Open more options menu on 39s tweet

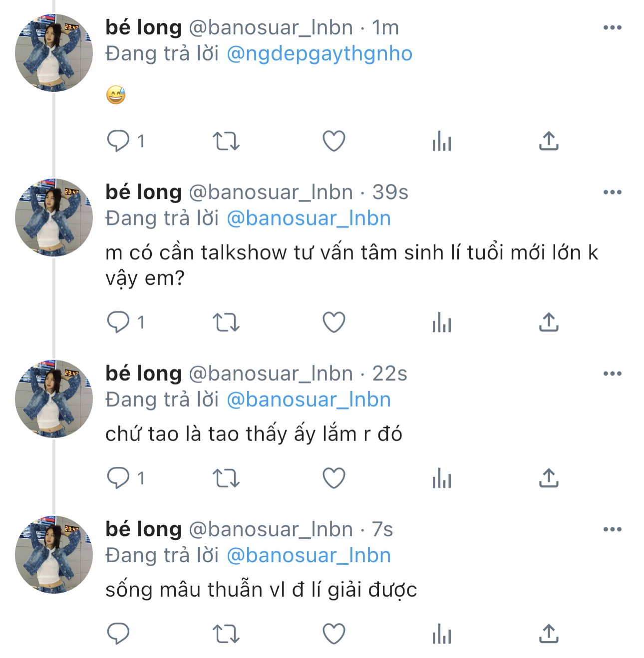[612, 192]
